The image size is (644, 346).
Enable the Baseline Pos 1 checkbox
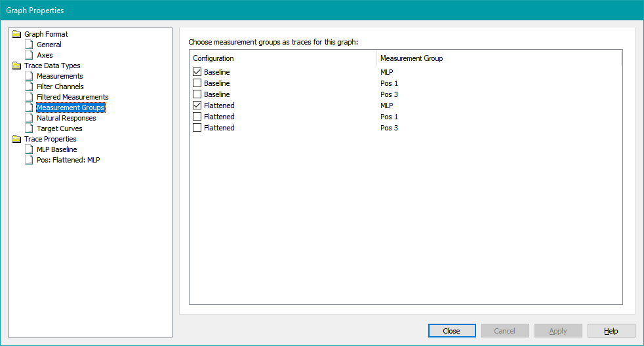click(x=197, y=83)
